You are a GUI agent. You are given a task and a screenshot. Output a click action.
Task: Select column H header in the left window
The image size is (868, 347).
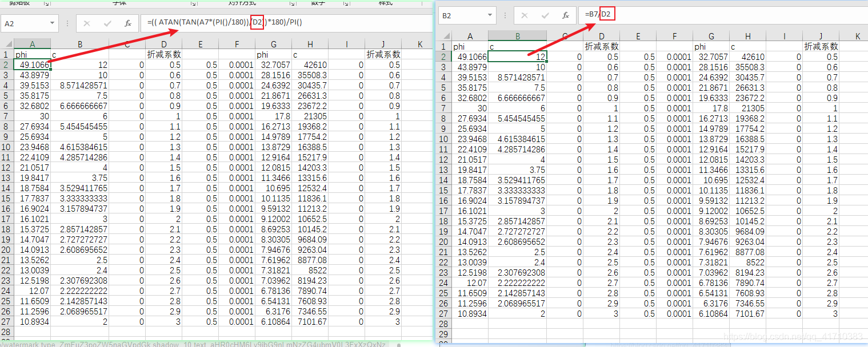[x=310, y=44]
